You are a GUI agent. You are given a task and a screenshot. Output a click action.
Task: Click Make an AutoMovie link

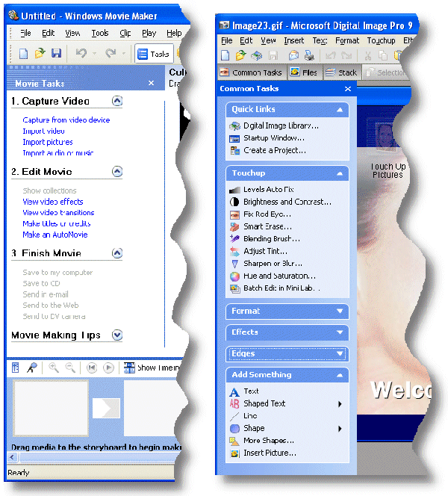(x=55, y=235)
